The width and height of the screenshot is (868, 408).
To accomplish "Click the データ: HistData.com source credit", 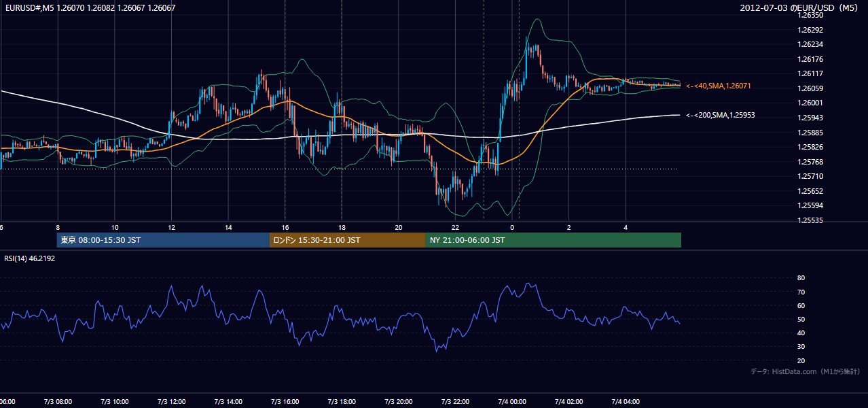I will coord(806,371).
